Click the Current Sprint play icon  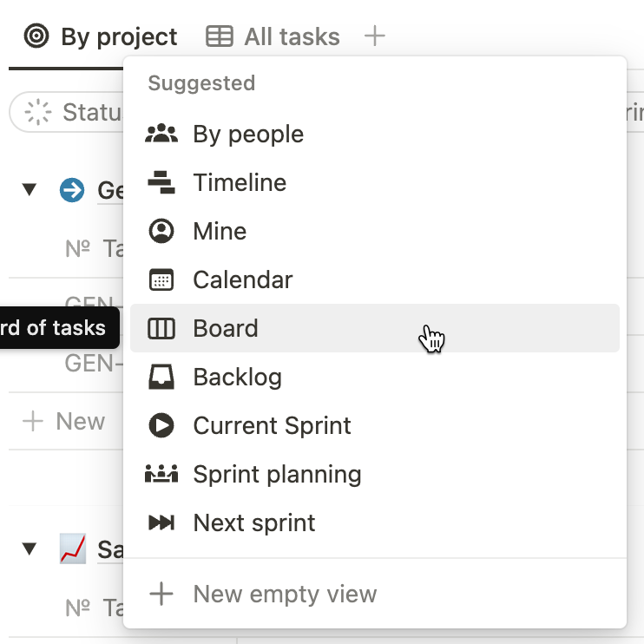point(161,425)
